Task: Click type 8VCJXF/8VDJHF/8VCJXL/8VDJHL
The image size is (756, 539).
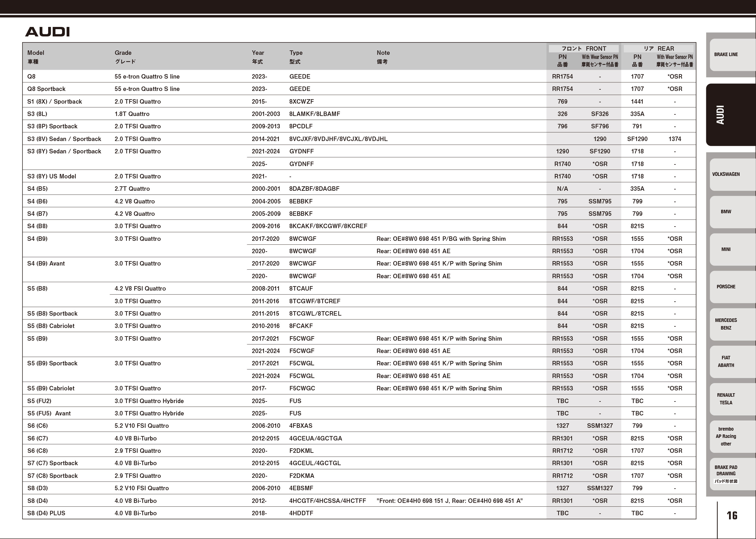Action: click(x=338, y=139)
